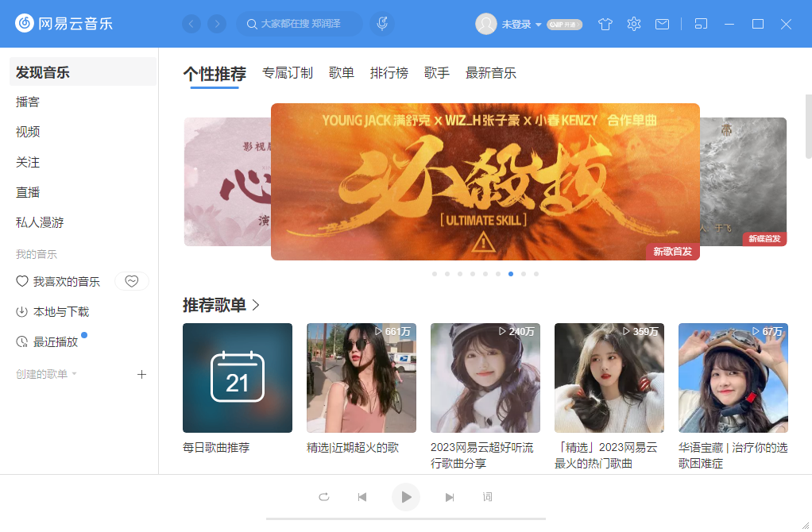This screenshot has width=812, height=532.
Task: Add a new playlist with plus icon
Action: [141, 374]
